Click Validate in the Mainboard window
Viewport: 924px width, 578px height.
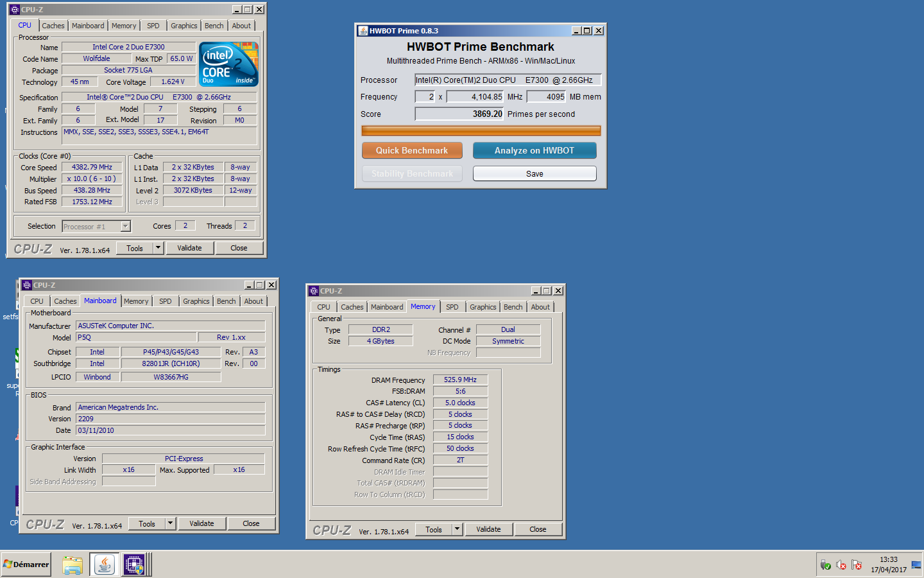201,523
